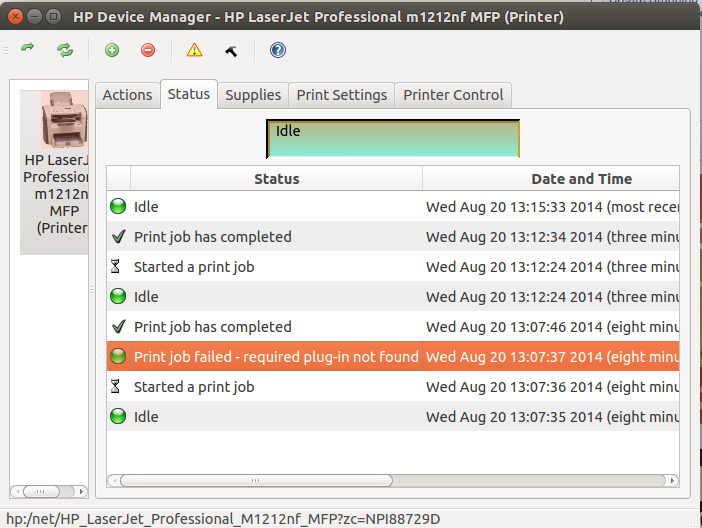The image size is (702, 528).
Task: Click the device list scrollbar right arrow
Action: coord(81,491)
